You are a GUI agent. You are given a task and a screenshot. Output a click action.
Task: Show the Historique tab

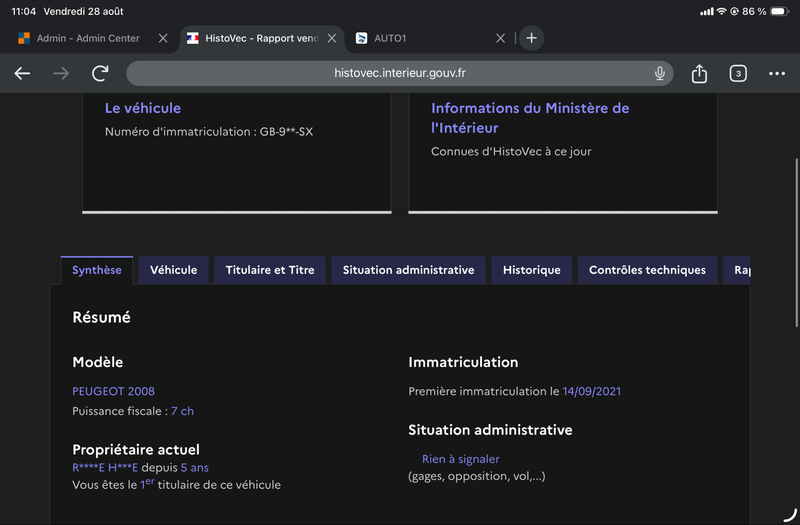[532, 270]
